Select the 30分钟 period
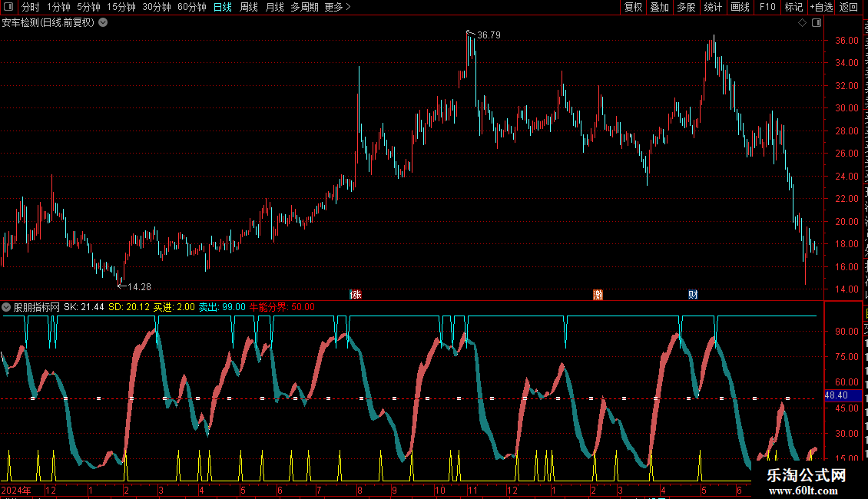The width and height of the screenshot is (868, 499). click(x=156, y=7)
